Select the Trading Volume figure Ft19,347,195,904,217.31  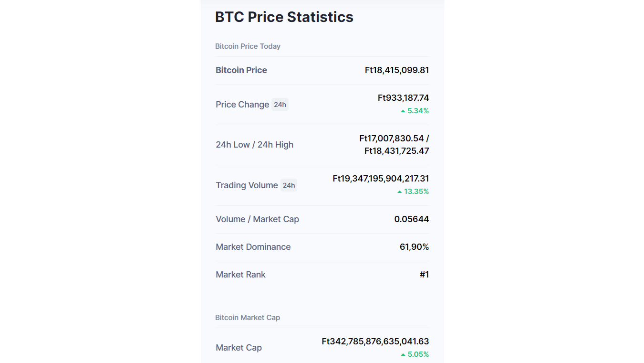(x=381, y=179)
